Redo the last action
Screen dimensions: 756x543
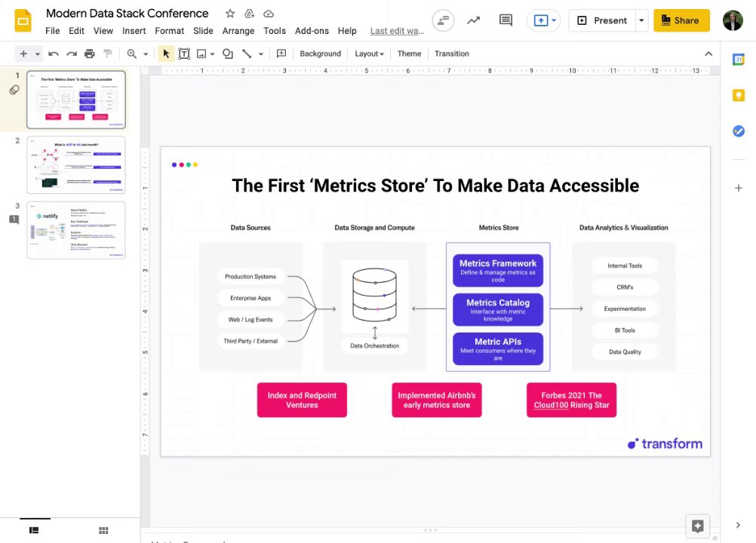(72, 54)
